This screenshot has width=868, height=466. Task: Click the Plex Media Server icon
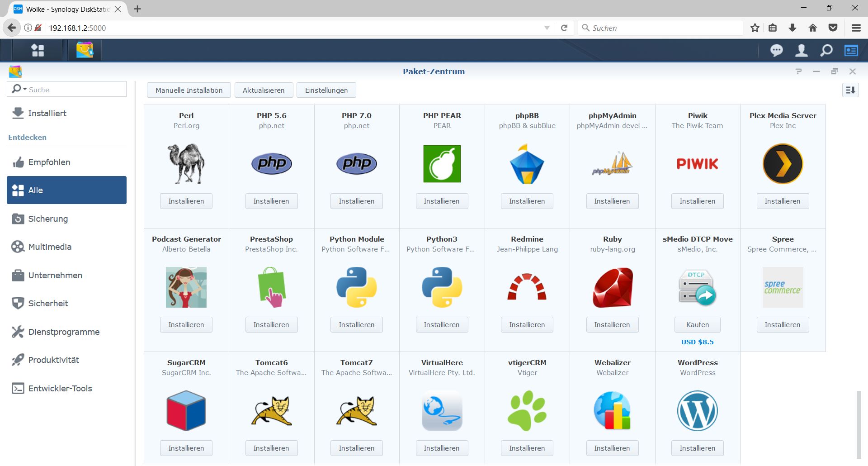(783, 164)
